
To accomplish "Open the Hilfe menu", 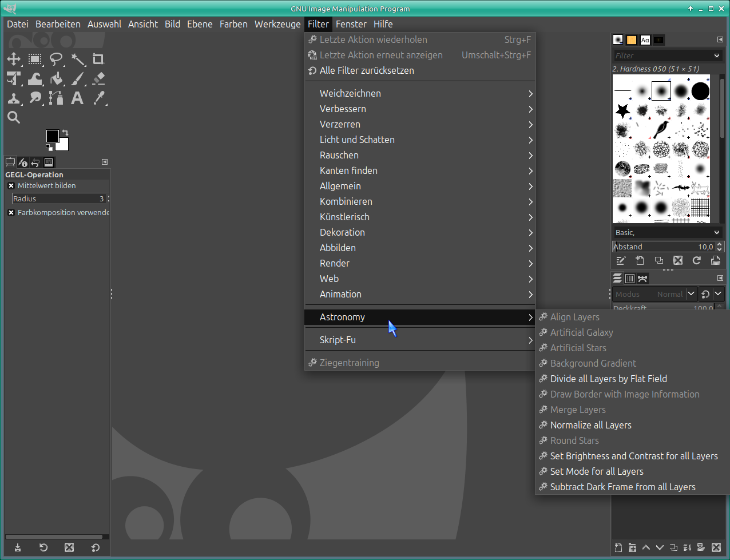I will [x=383, y=24].
